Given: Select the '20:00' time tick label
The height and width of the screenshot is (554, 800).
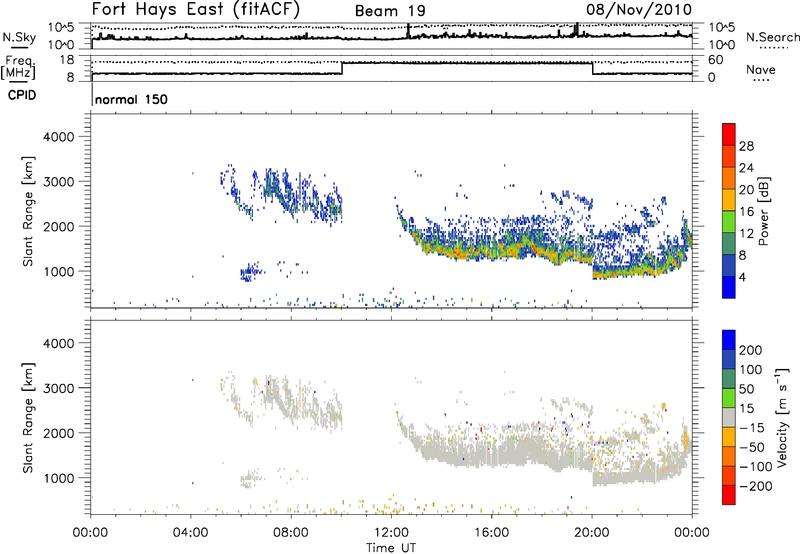Looking at the screenshot, I should tap(592, 533).
